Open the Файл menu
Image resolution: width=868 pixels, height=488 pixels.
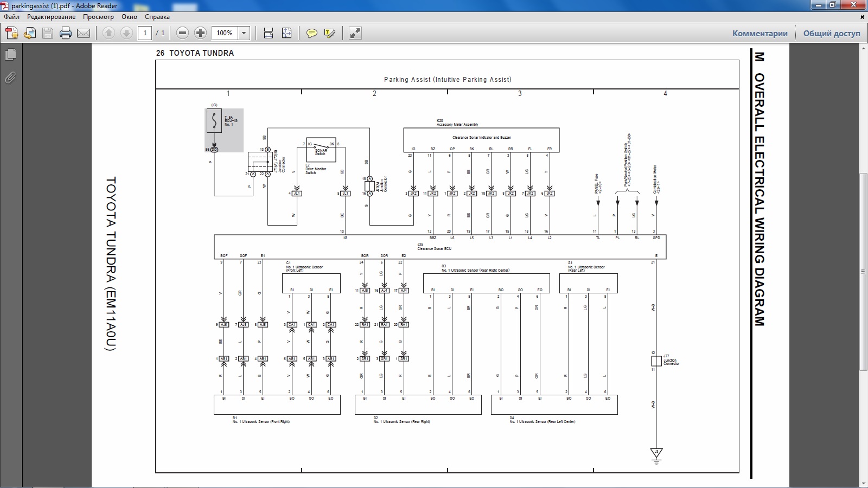tap(11, 17)
